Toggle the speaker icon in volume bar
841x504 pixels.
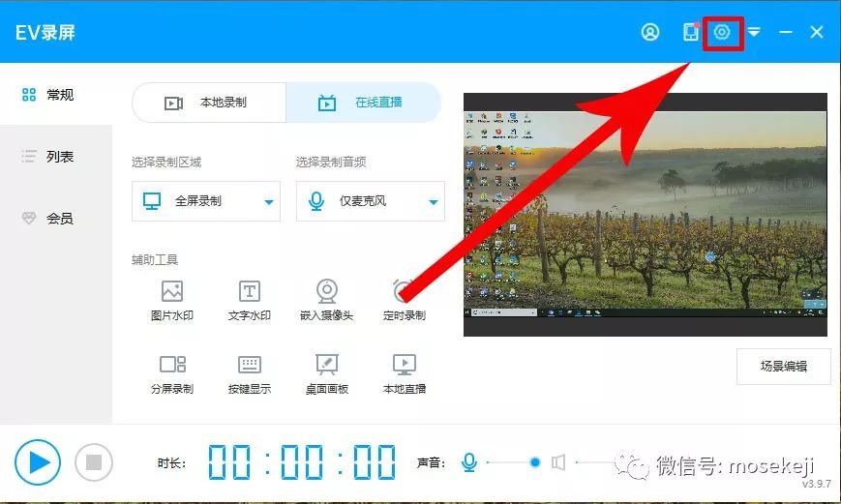point(558,462)
